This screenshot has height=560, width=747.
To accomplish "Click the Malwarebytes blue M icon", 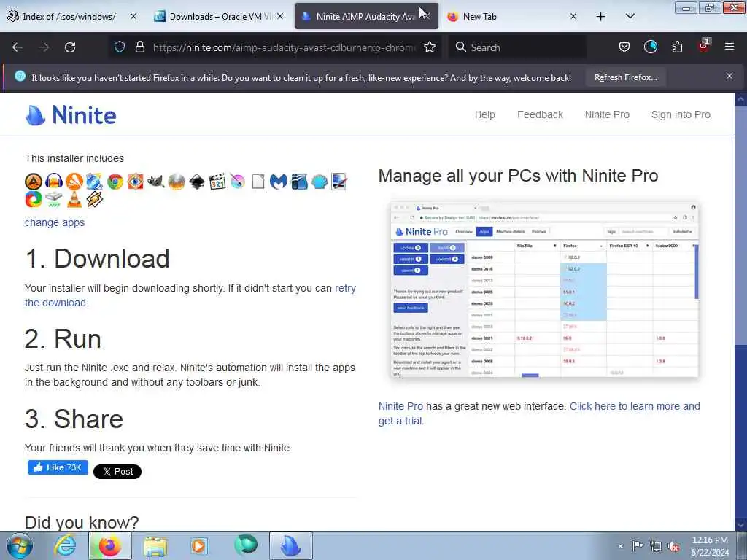I will click(278, 182).
